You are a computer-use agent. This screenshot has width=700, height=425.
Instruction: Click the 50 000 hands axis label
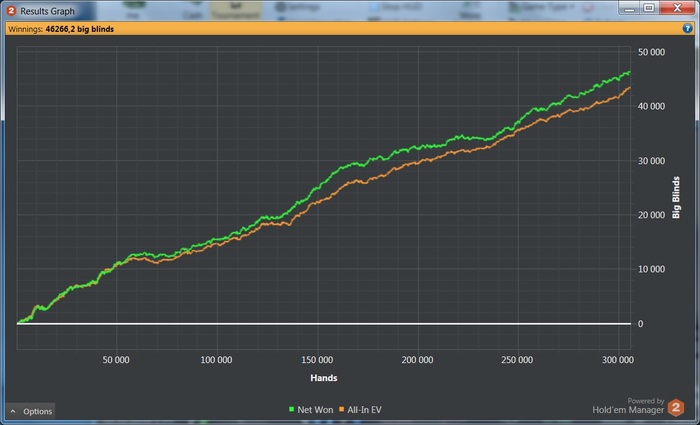tap(116, 360)
